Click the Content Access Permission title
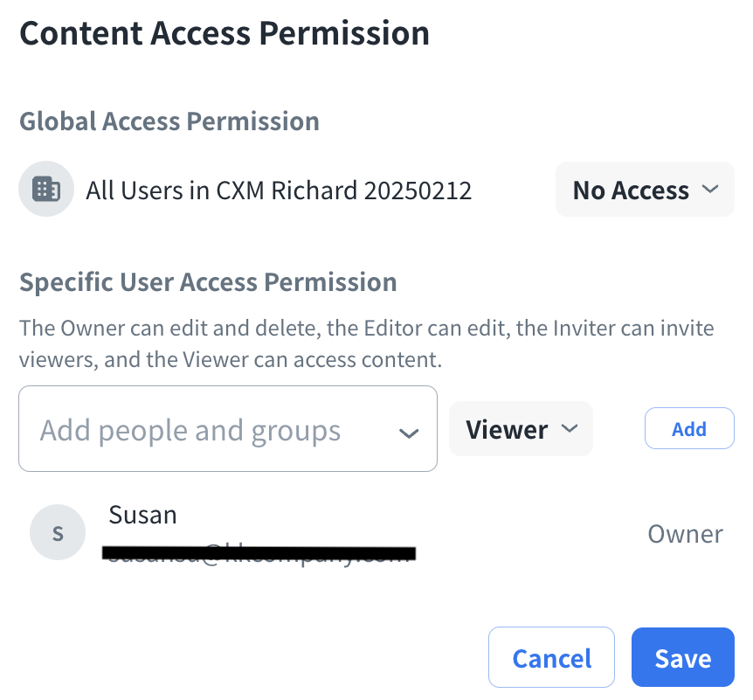This screenshot has height=700, width=753. click(x=225, y=33)
